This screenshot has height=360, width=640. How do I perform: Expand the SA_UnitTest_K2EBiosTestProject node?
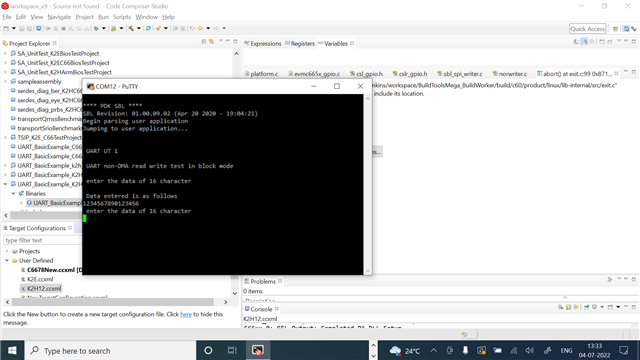(x=5, y=53)
